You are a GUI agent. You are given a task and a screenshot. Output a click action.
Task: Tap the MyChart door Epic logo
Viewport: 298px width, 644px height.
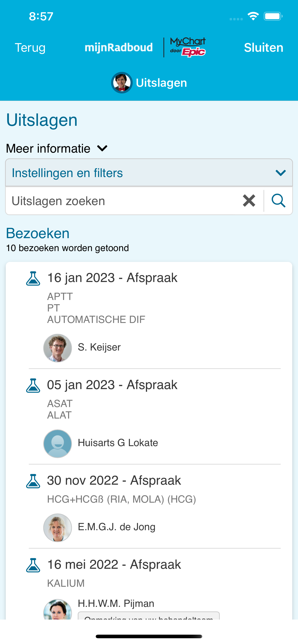point(188,47)
